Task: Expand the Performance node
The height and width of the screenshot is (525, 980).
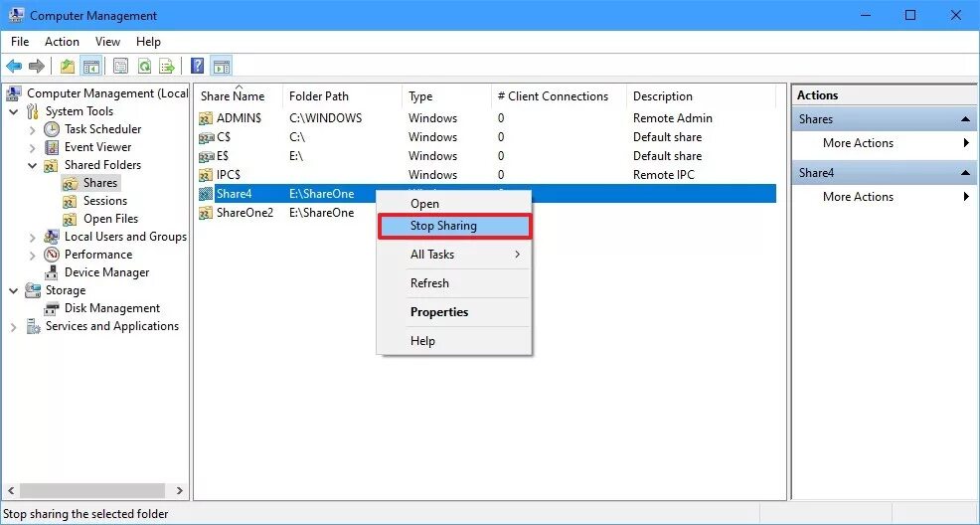Action: click(x=33, y=255)
